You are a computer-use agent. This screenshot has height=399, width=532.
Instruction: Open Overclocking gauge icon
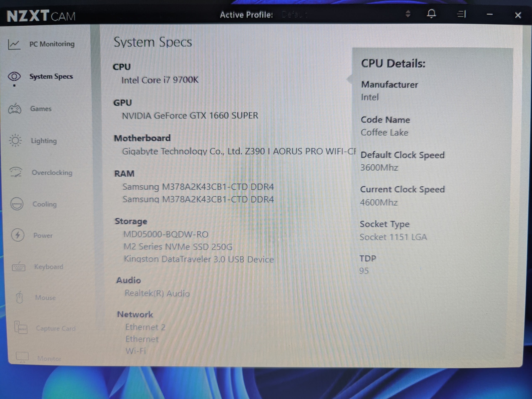(x=16, y=172)
